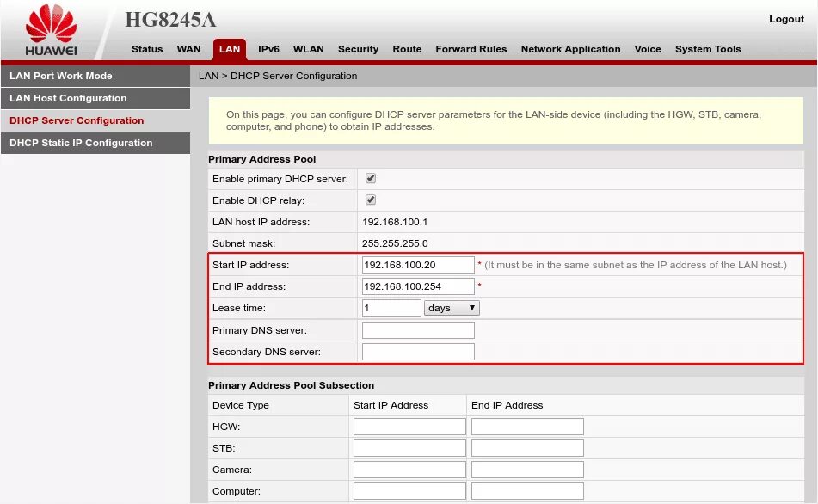Click the Lease time number field

pyautogui.click(x=391, y=308)
